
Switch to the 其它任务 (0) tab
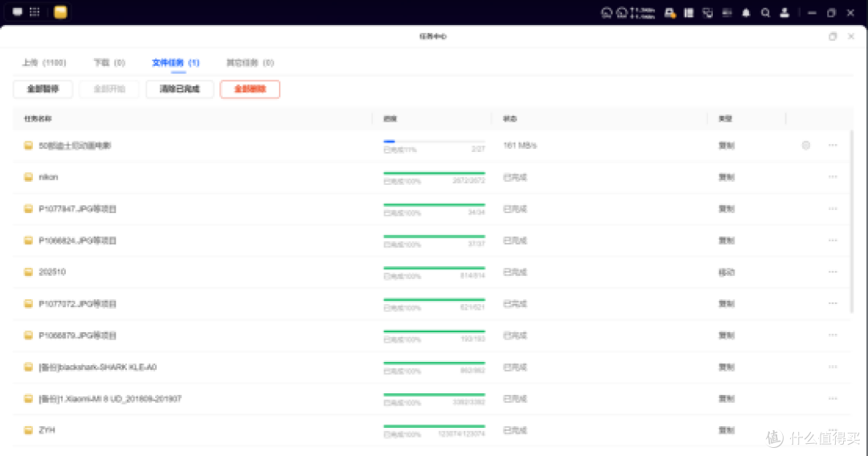250,63
